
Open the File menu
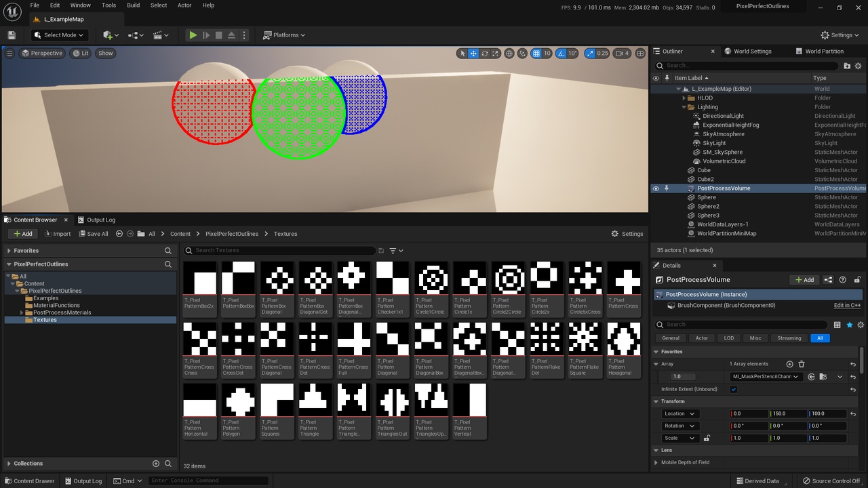click(35, 5)
